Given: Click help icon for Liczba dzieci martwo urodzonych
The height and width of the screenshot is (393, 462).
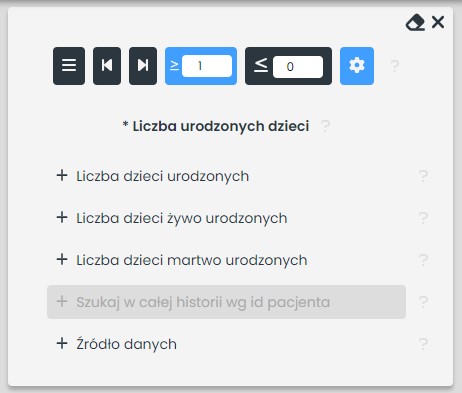Looking at the screenshot, I should [x=423, y=260].
